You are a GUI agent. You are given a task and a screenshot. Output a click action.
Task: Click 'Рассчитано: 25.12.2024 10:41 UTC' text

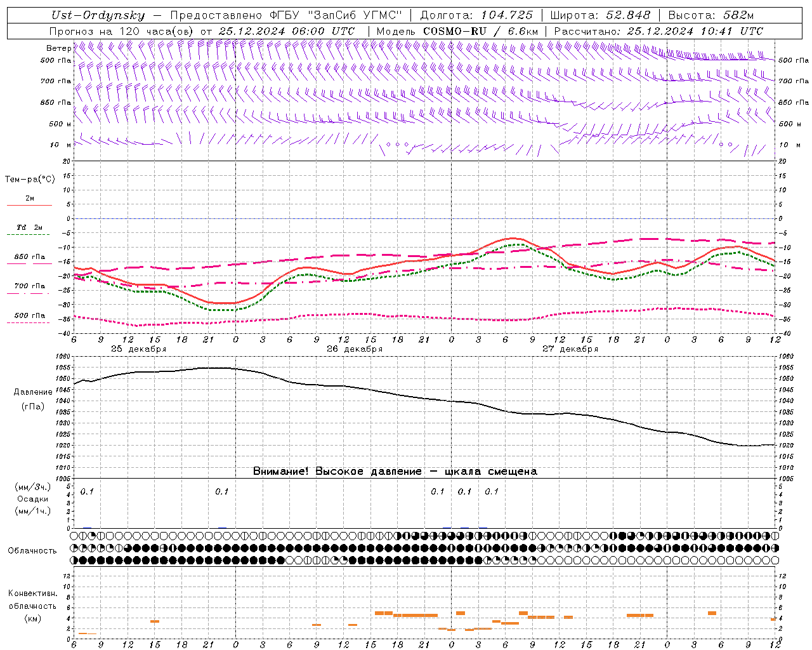coord(658,31)
